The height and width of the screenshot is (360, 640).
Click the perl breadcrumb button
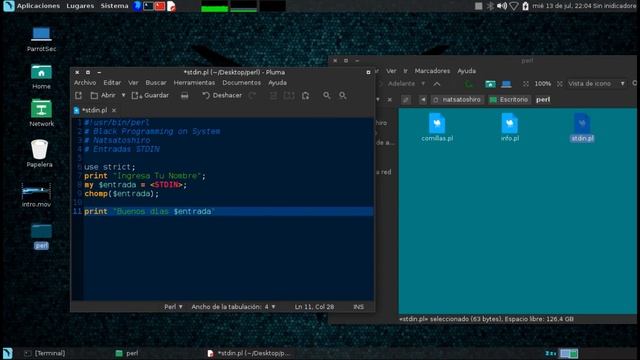click(x=543, y=100)
